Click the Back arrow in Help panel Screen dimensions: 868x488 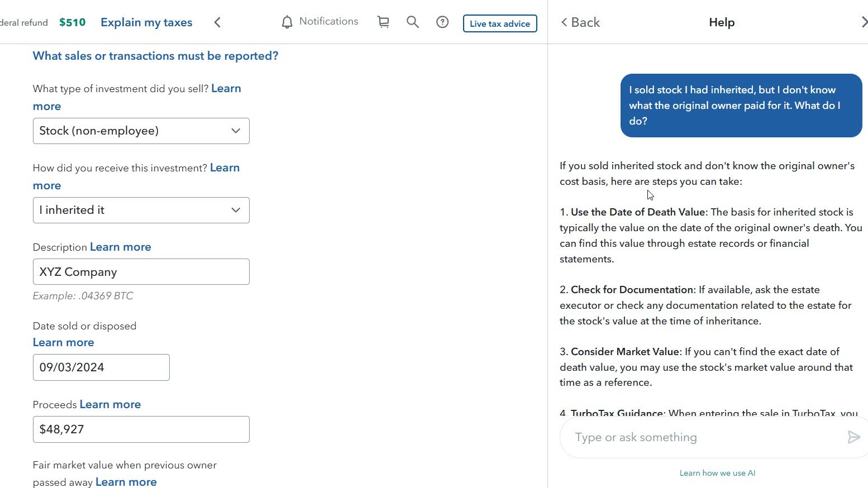coord(579,22)
